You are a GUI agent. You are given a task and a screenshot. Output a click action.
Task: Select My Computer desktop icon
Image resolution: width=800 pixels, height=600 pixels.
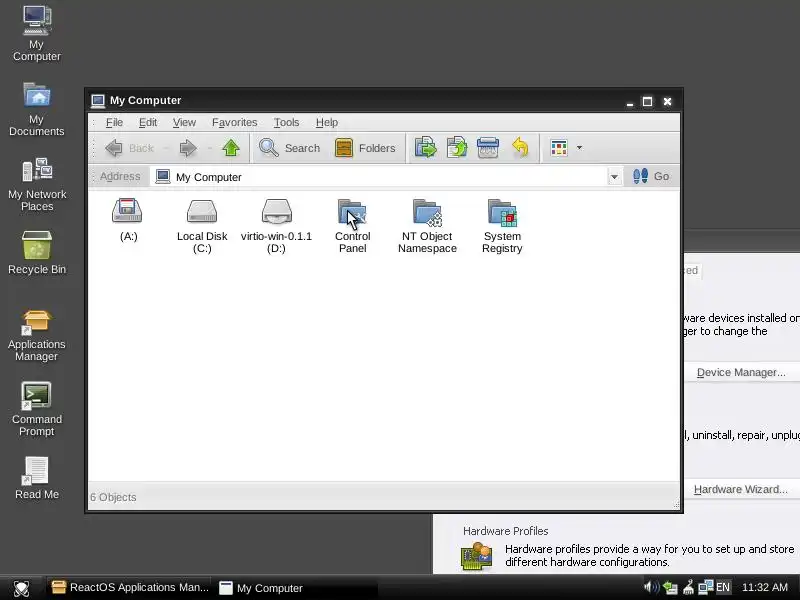[x=37, y=34]
